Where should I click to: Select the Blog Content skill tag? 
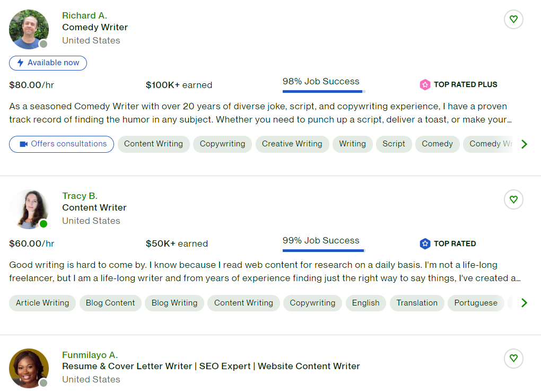click(110, 303)
